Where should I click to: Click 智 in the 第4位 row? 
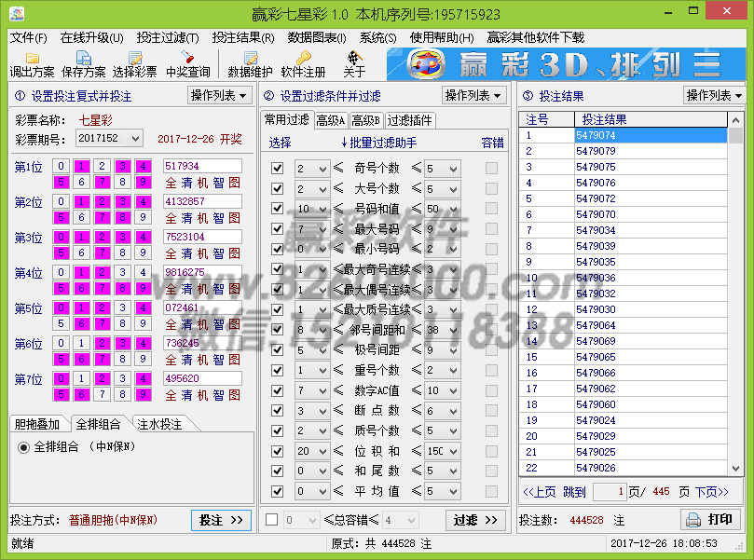tap(218, 289)
